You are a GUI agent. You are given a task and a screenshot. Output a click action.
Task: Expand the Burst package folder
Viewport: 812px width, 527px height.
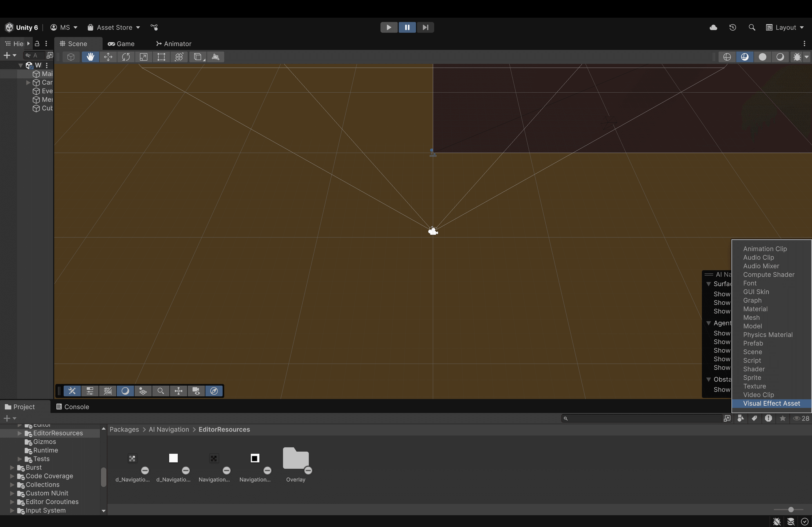coord(12,467)
